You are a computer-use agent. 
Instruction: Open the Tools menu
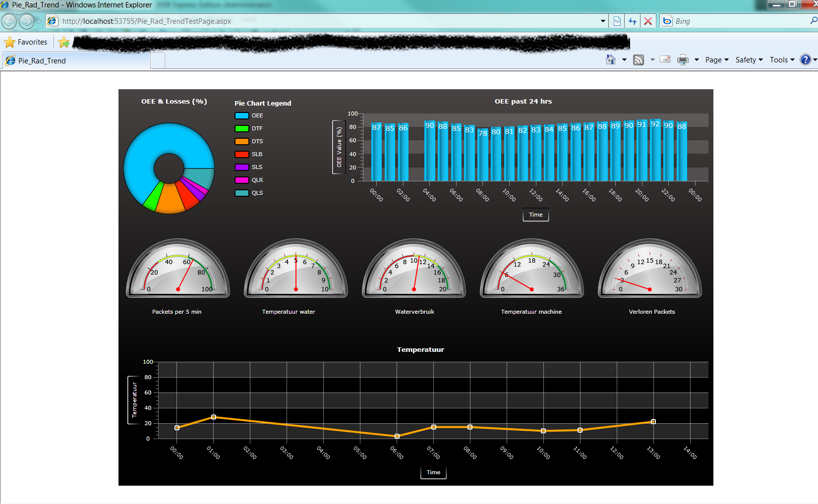pos(782,60)
